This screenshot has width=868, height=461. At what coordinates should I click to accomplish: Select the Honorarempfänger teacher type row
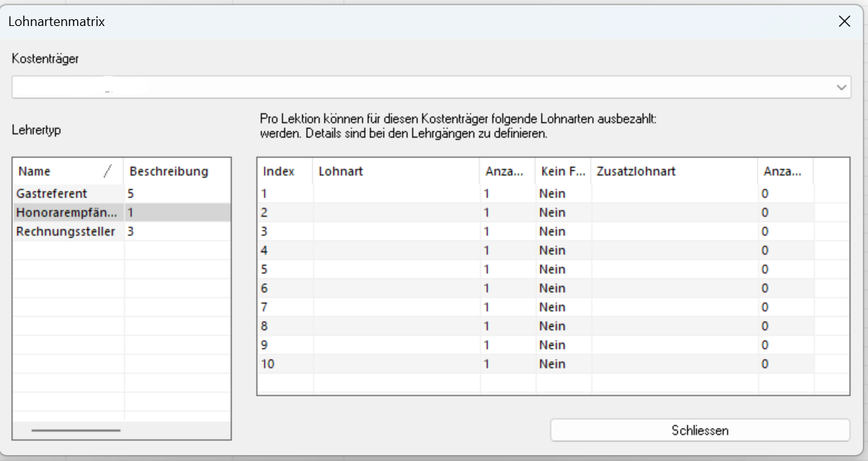[x=67, y=212]
